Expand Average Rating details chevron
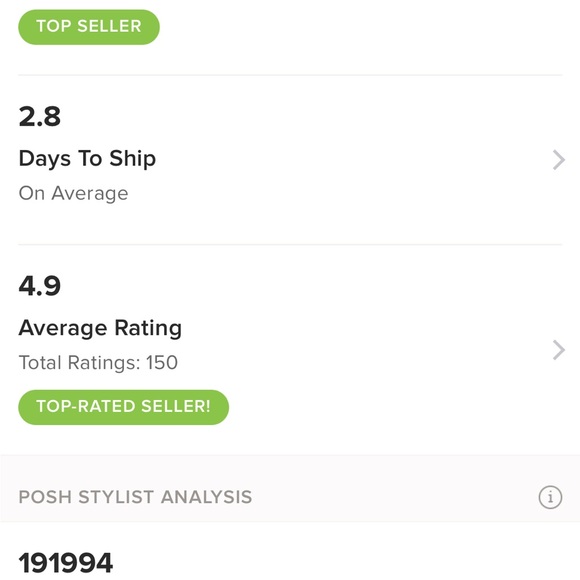The image size is (580, 580). click(x=559, y=350)
